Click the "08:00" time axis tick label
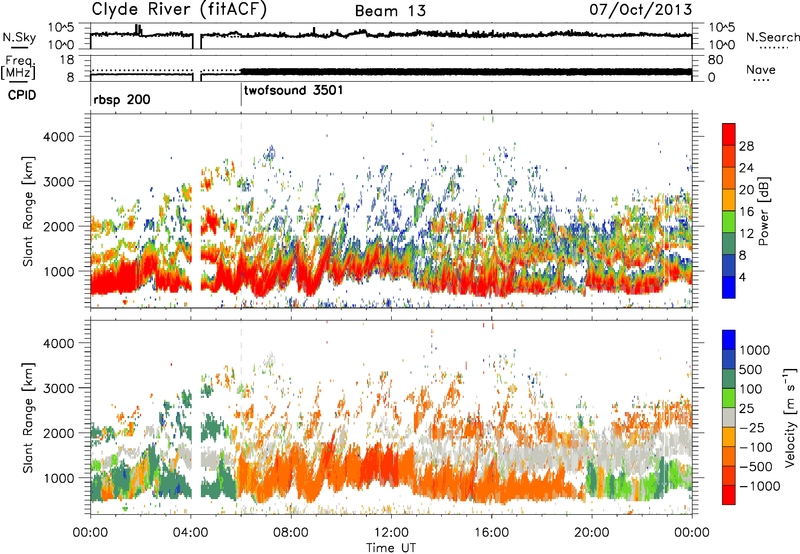This screenshot has height=554, width=800. point(291,533)
